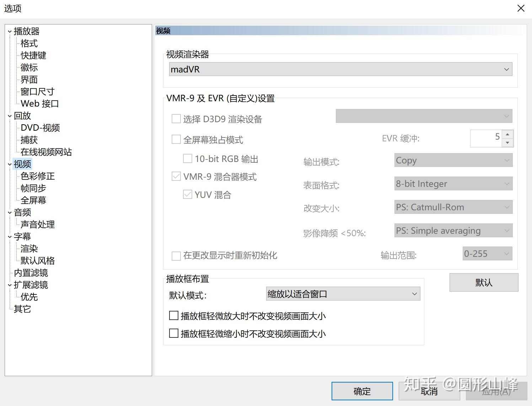The height and width of the screenshot is (406, 532).
Task: Enable 播放框轻微放大时不改变视频画面大小
Action: [173, 315]
